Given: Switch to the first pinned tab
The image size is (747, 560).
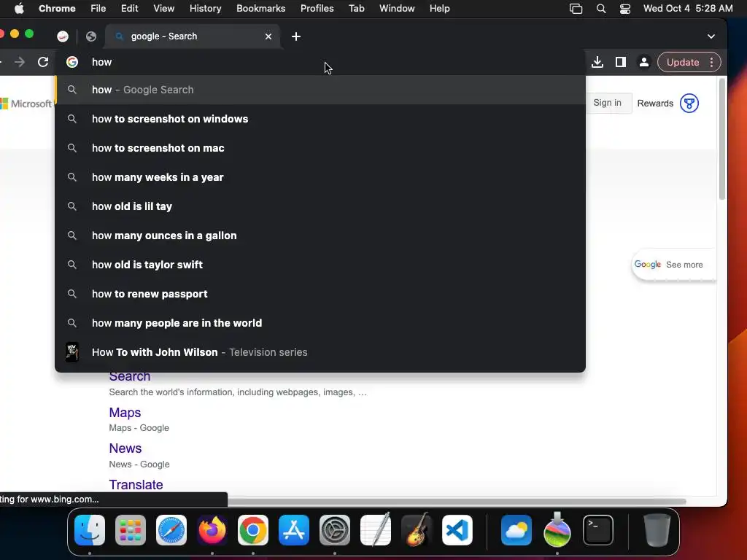Looking at the screenshot, I should click(63, 36).
